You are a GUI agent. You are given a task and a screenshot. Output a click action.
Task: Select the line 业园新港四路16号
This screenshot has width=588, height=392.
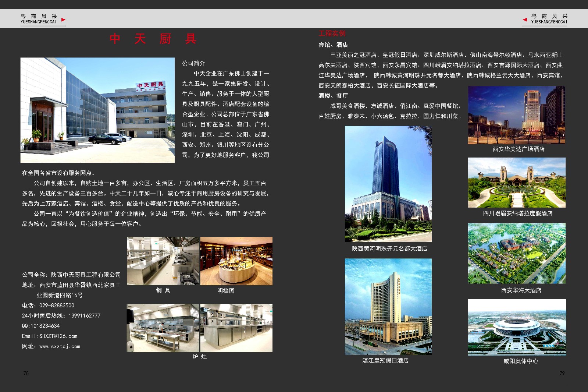60,295
